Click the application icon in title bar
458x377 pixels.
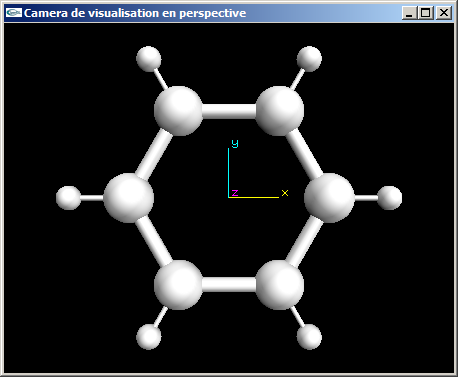click(14, 13)
